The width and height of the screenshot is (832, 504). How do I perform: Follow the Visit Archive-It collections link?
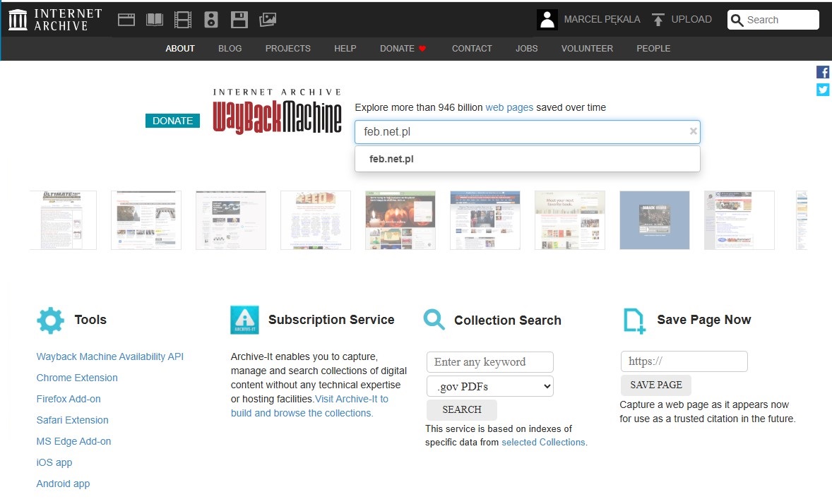click(x=309, y=406)
